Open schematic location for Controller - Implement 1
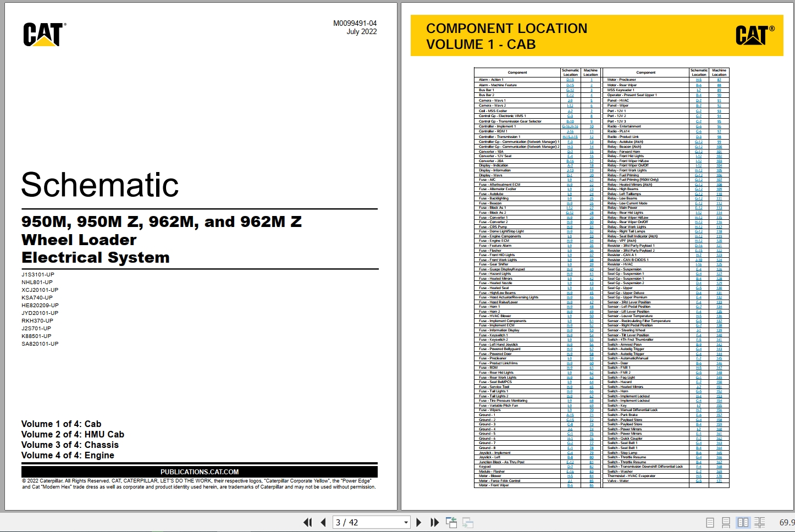The width and height of the screenshot is (795, 532). [570, 126]
